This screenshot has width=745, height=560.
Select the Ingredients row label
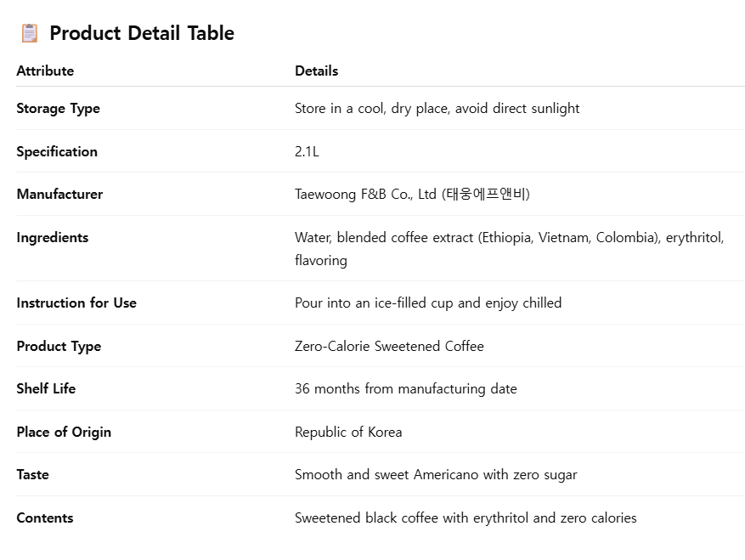(x=52, y=237)
